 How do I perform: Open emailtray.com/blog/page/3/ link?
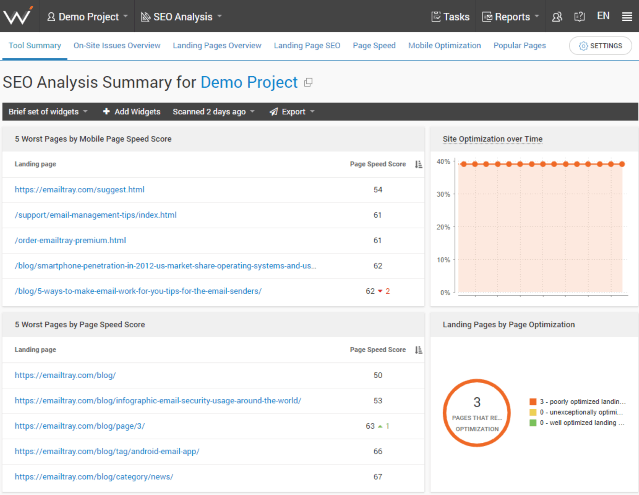(80, 426)
